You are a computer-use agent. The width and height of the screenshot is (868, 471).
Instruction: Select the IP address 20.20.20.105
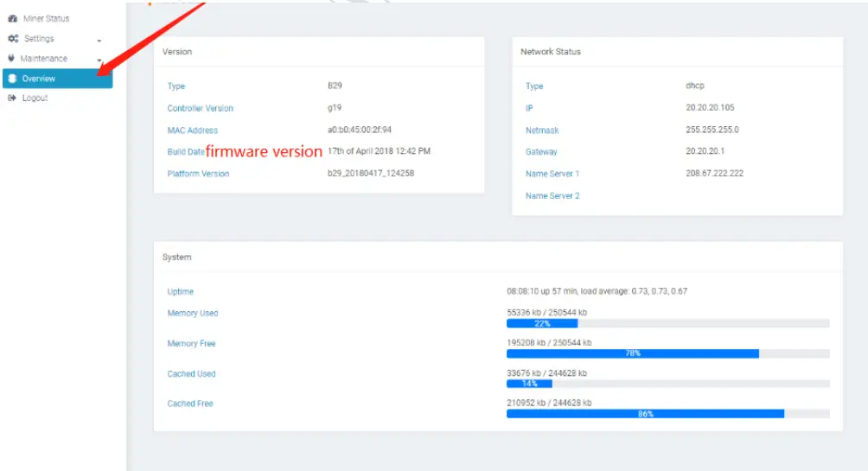(x=710, y=107)
